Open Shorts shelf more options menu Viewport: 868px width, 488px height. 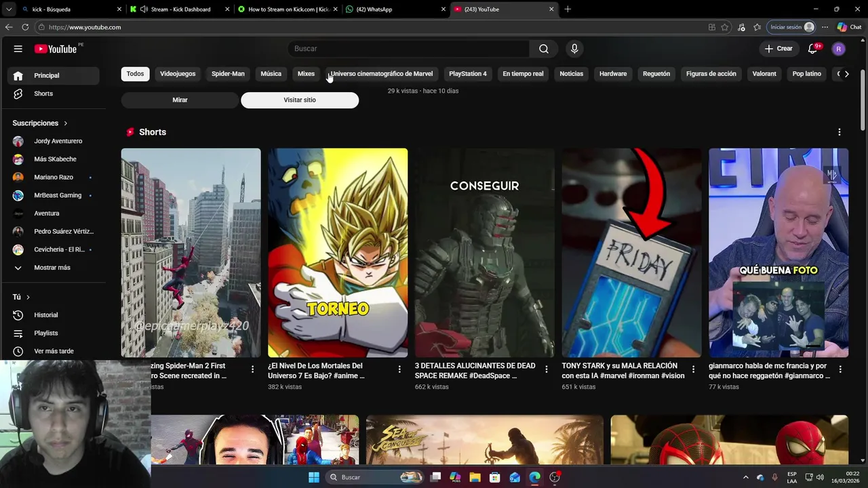840,132
